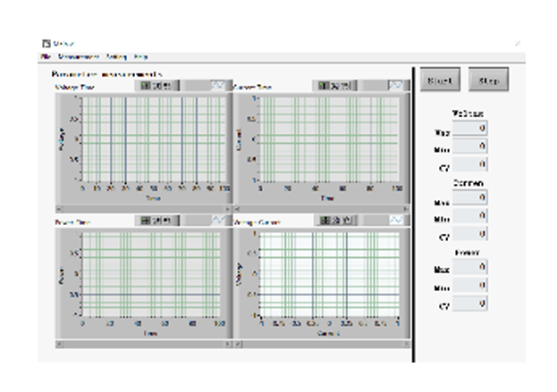
Task: Select crosshair tool on Voltage-Current graph
Action: tap(324, 220)
